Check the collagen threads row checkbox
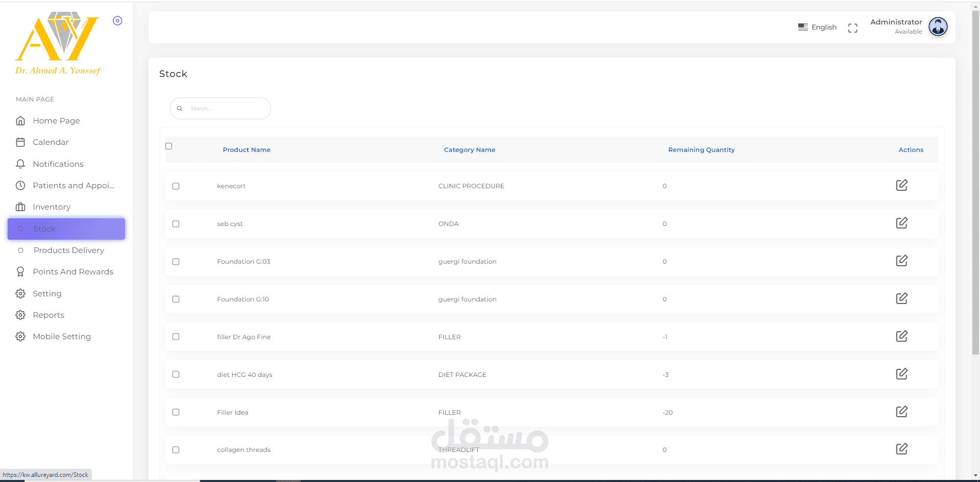This screenshot has height=482, width=980. click(176, 450)
